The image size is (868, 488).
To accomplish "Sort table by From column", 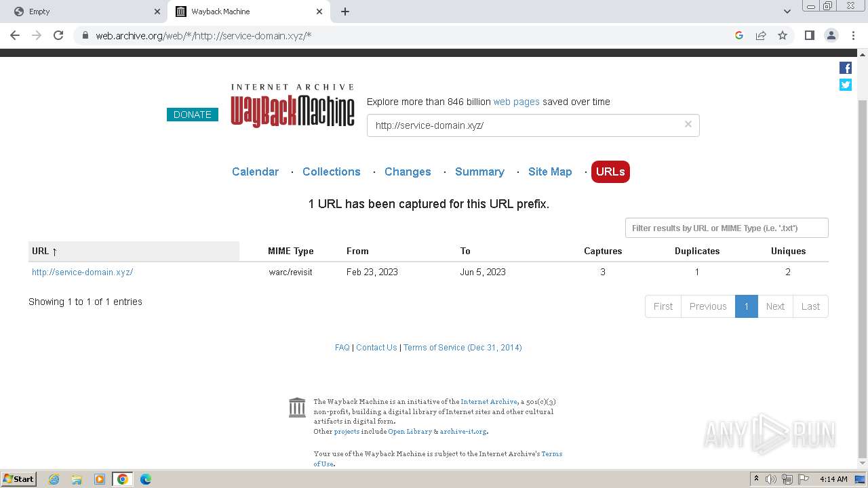I will pos(357,251).
